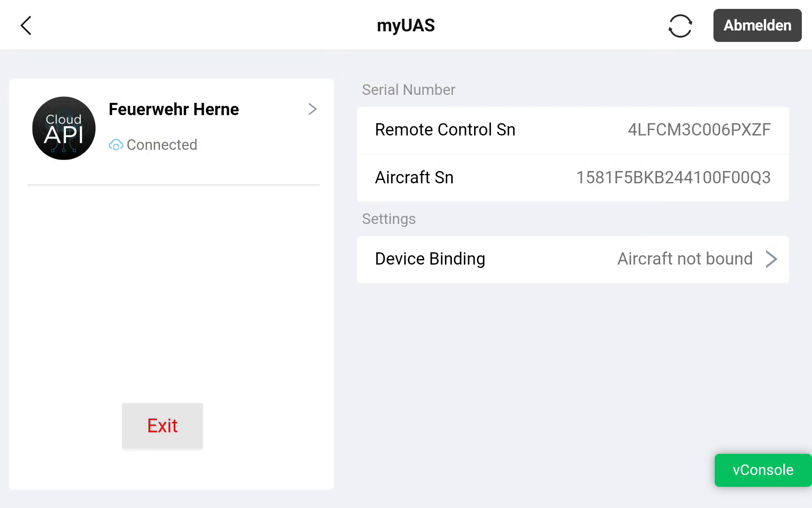Image resolution: width=812 pixels, height=508 pixels.
Task: Tap aircraft serial 1581F5BKB244100F00Q3
Action: tap(673, 178)
